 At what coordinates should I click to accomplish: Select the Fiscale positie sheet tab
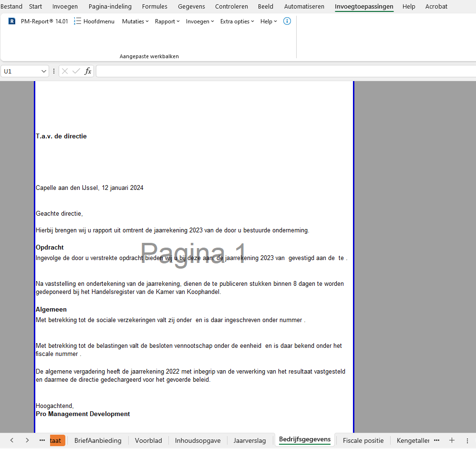click(x=363, y=440)
